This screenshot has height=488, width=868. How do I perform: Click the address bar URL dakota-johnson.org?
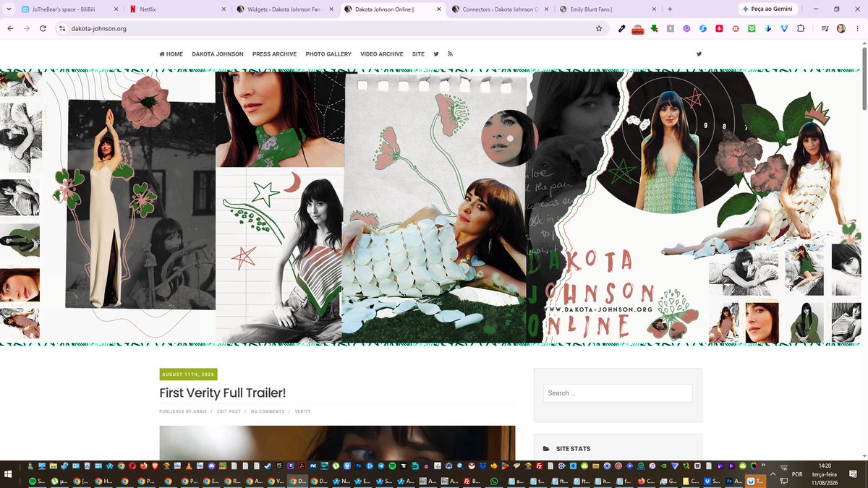tap(99, 28)
